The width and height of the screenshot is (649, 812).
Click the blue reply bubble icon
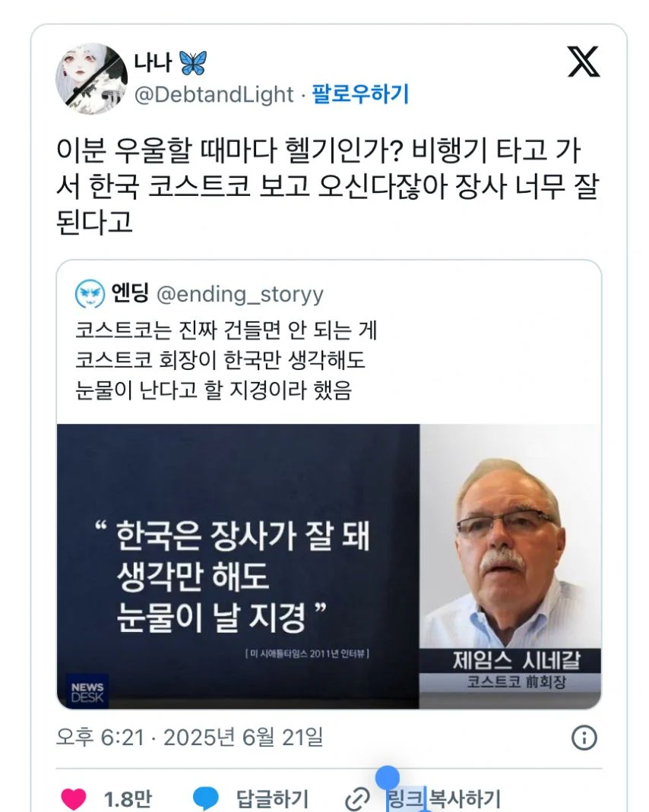(206, 798)
